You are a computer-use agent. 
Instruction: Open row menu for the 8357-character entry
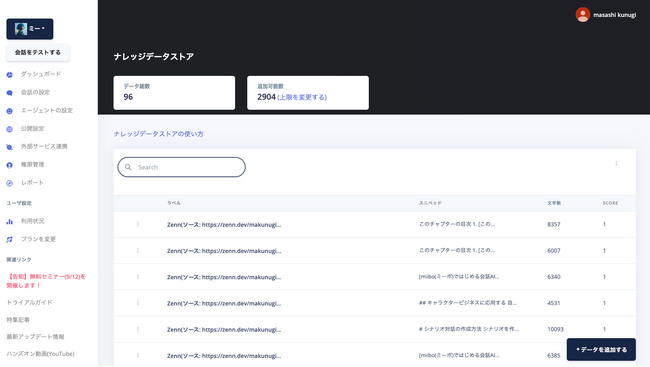click(x=138, y=224)
